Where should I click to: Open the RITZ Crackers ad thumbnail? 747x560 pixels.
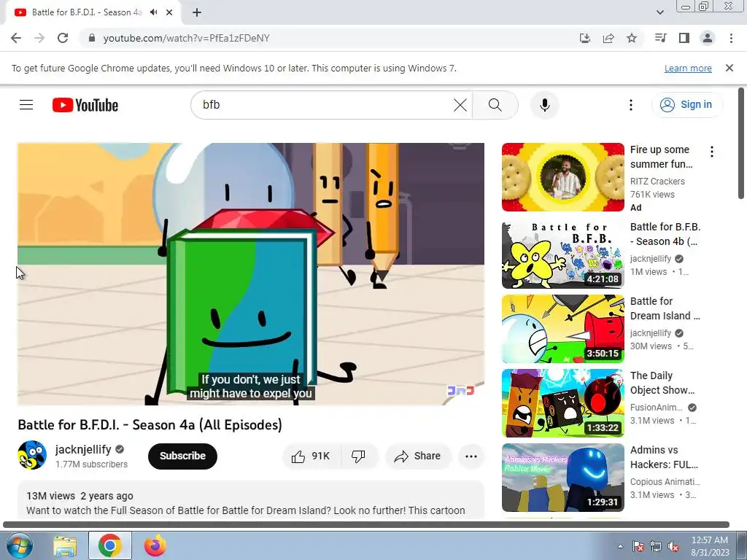[x=562, y=177]
